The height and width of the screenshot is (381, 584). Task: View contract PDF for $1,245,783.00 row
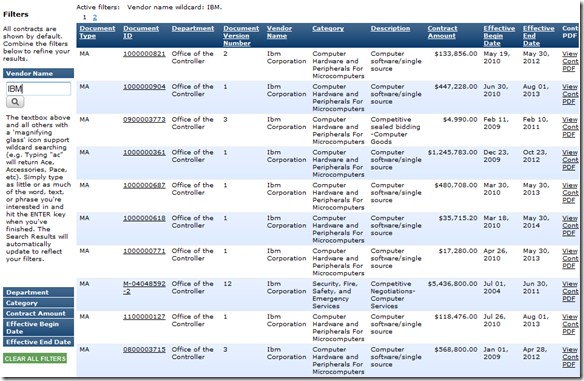[x=570, y=160]
